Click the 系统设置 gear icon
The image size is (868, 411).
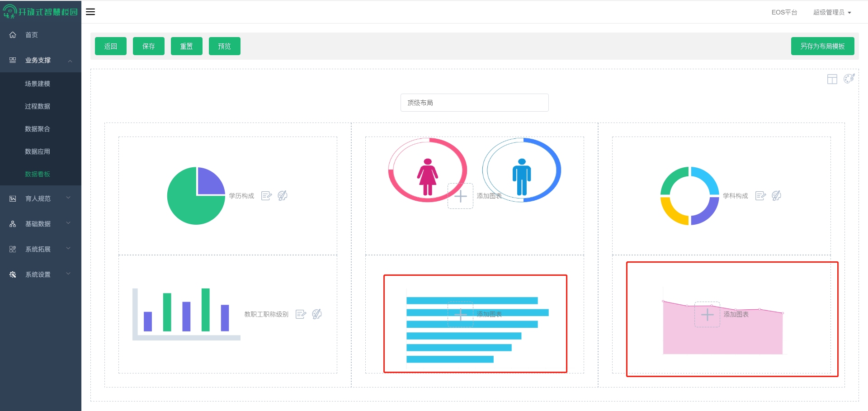coord(13,274)
